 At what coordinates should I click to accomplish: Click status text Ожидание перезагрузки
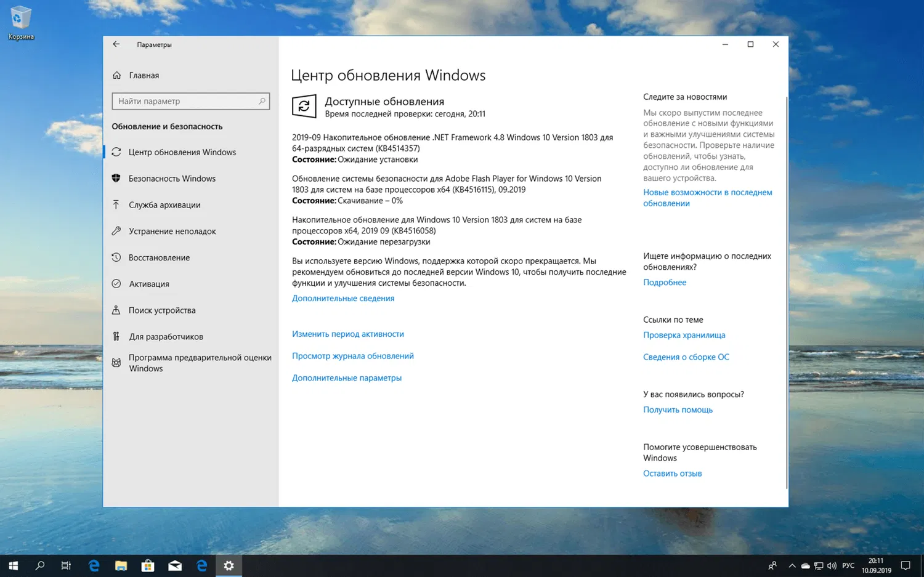pos(384,242)
